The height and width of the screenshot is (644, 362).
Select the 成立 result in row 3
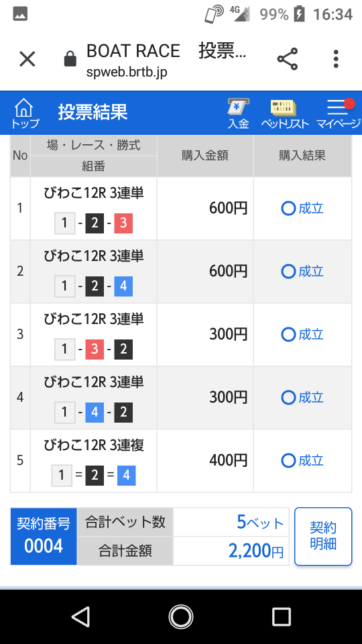point(302,335)
